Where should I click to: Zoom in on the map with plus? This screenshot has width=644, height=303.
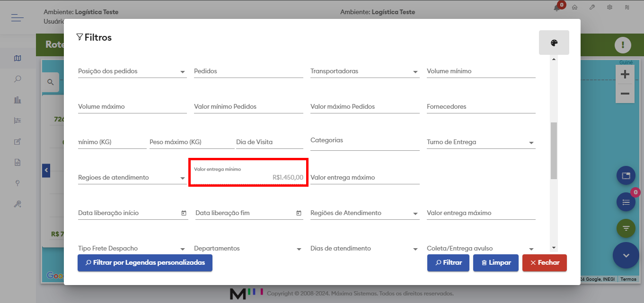click(625, 74)
